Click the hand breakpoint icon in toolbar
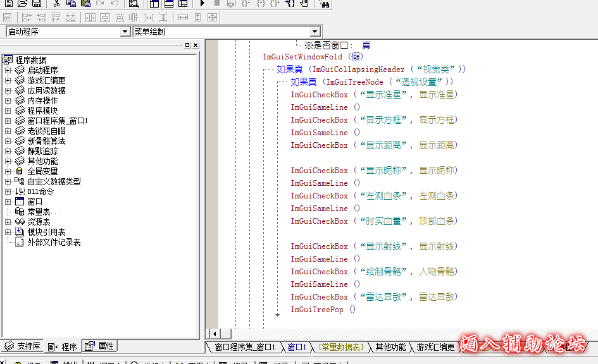The width and height of the screenshot is (598, 364). click(304, 4)
